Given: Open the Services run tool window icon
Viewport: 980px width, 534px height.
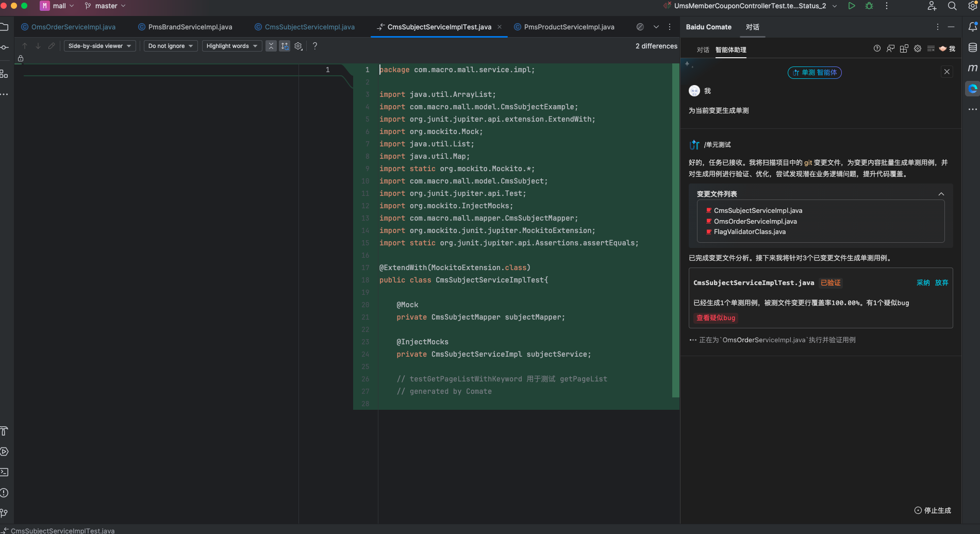Looking at the screenshot, I should pos(4,452).
